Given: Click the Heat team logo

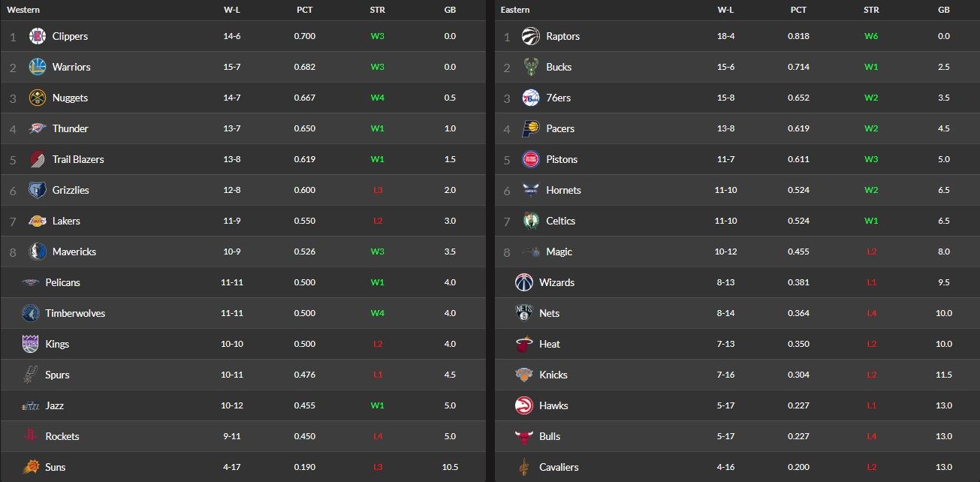Looking at the screenshot, I should pyautogui.click(x=523, y=344).
